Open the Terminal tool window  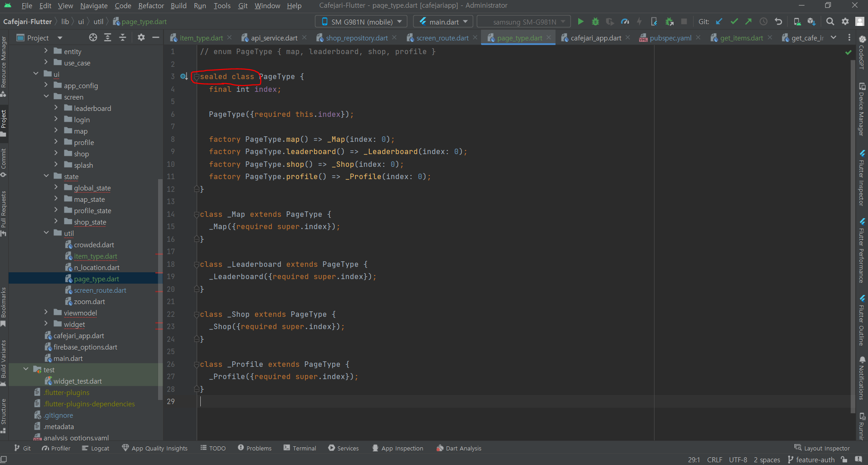(x=300, y=448)
